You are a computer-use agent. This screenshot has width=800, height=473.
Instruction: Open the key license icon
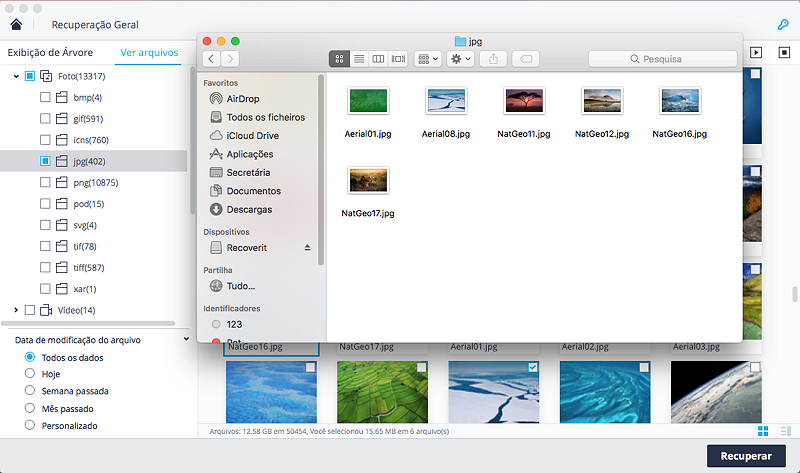pyautogui.click(x=783, y=24)
